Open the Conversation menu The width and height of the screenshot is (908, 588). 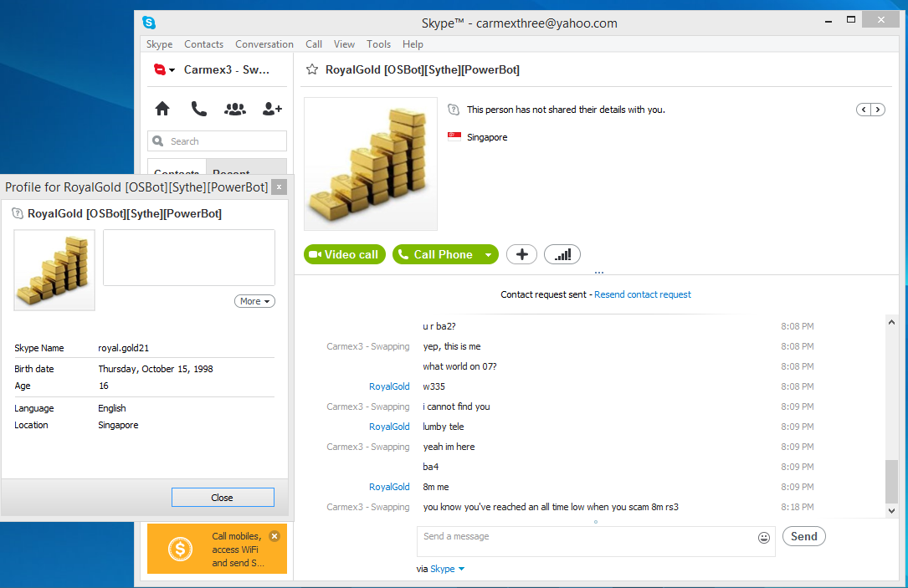pos(264,44)
